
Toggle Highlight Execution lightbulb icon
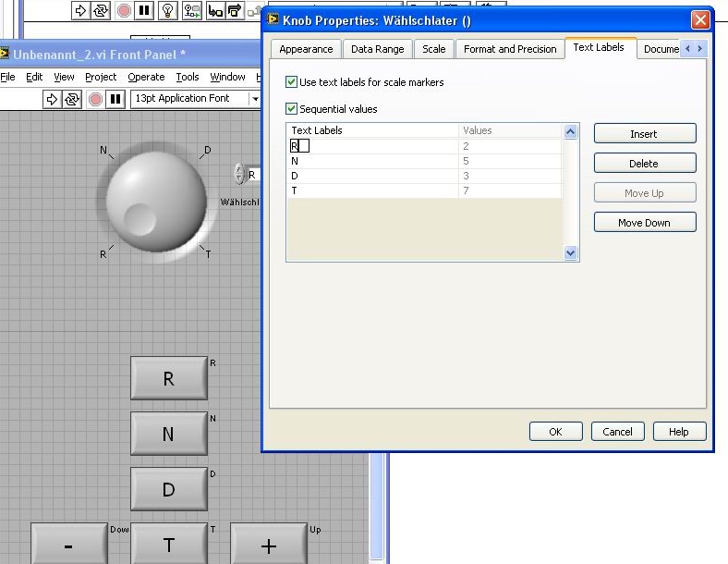[167, 10]
